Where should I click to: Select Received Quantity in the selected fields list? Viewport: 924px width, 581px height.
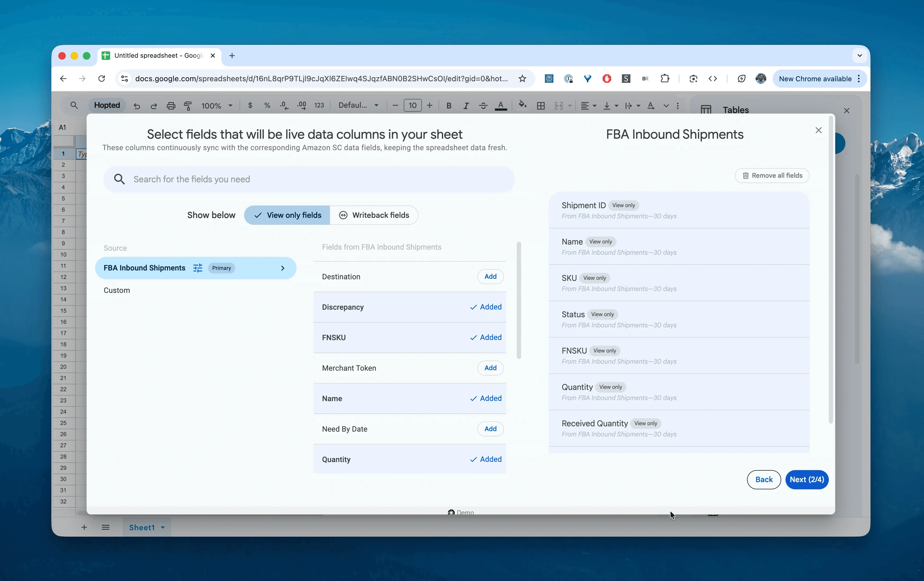[679, 428]
